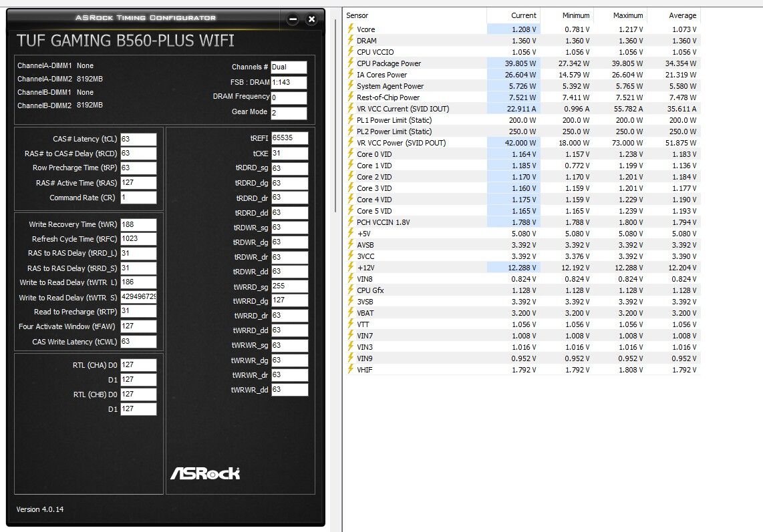
Task: Click the RAS# to CAS# Delay (tRCD) field
Action: pyautogui.click(x=139, y=154)
